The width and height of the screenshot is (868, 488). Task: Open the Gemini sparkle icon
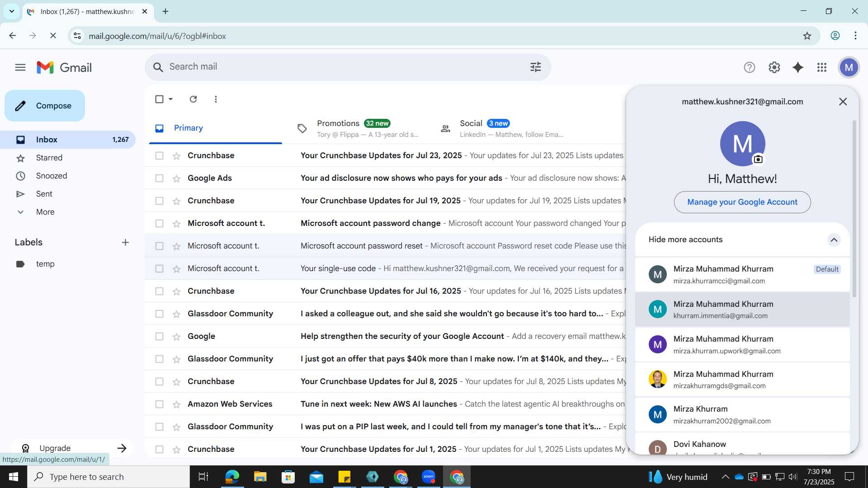pyautogui.click(x=798, y=67)
